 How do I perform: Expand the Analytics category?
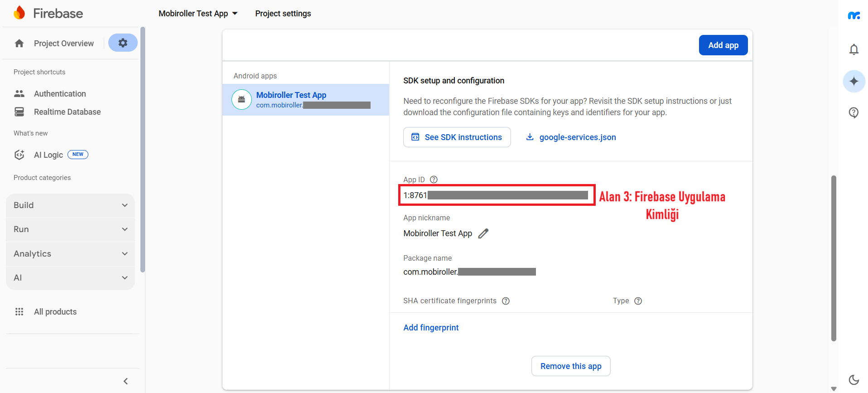(71, 254)
